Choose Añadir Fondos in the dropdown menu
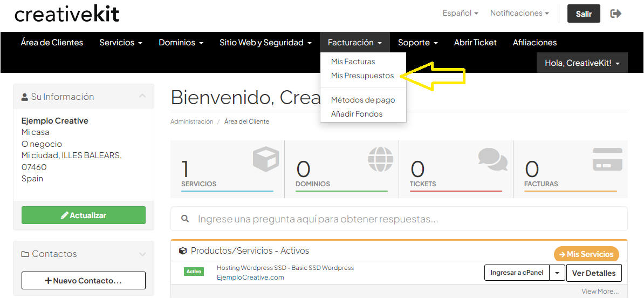Viewport: 644px width, 298px height. point(357,114)
